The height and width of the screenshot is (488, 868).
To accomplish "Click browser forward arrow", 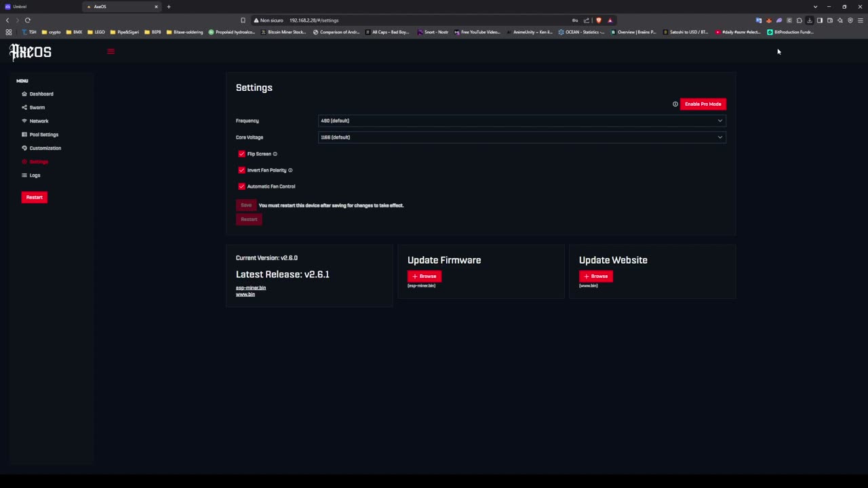I will pos(18,20).
